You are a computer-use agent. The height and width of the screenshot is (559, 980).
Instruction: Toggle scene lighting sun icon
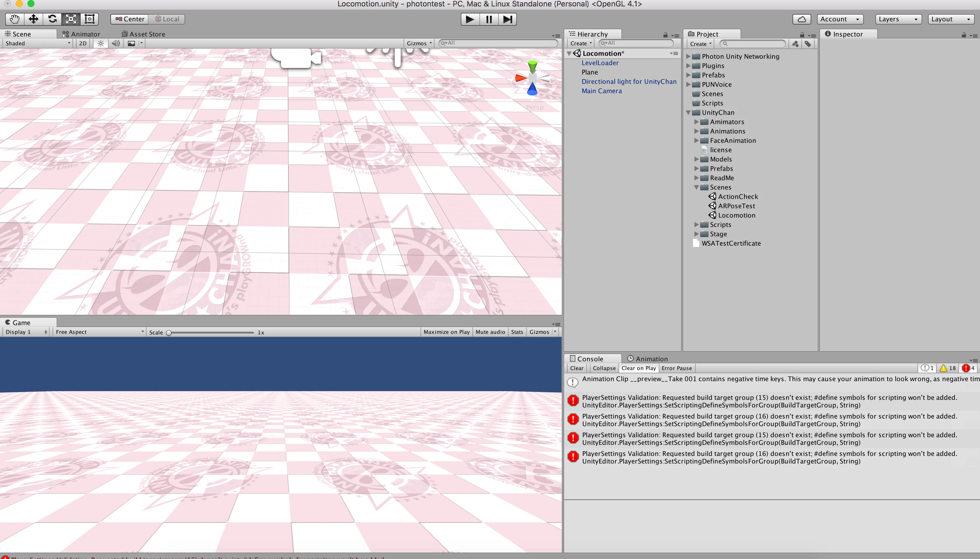[x=100, y=44]
